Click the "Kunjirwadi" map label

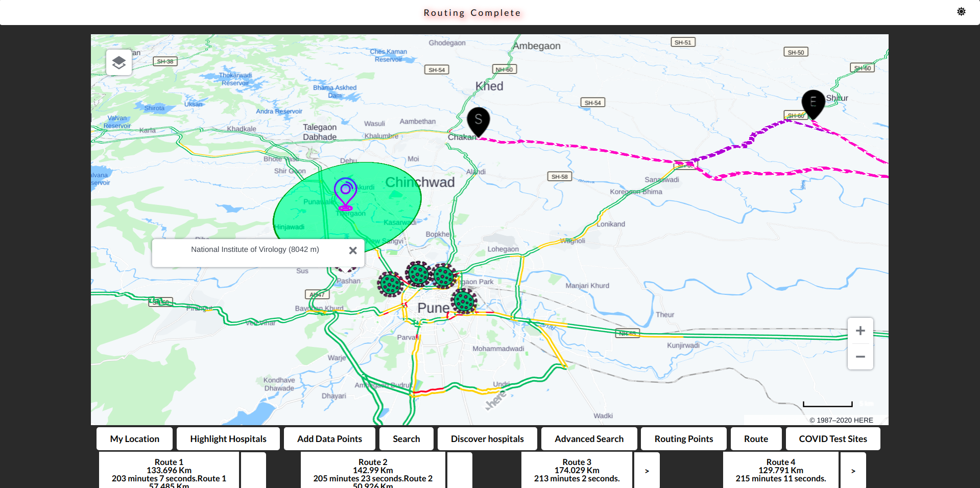683,345
